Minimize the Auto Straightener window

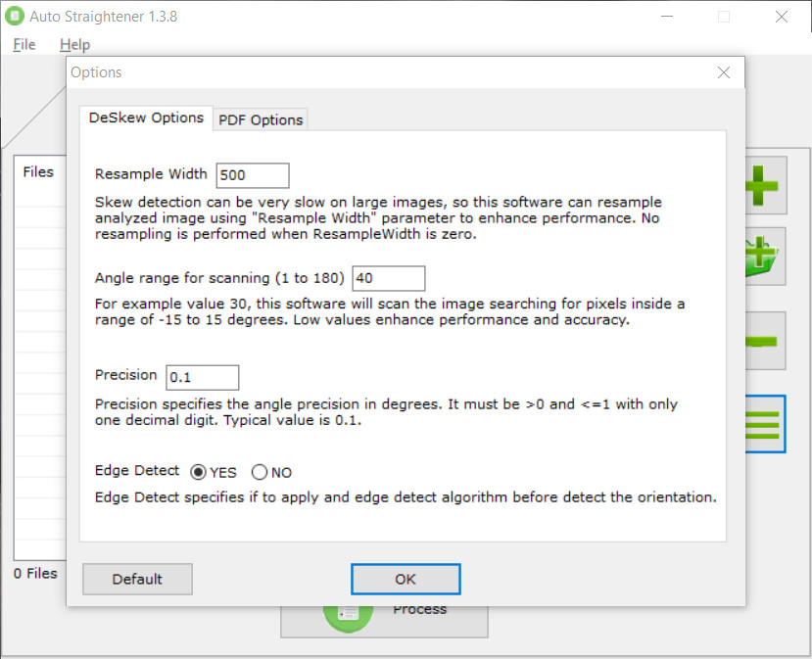click(667, 17)
